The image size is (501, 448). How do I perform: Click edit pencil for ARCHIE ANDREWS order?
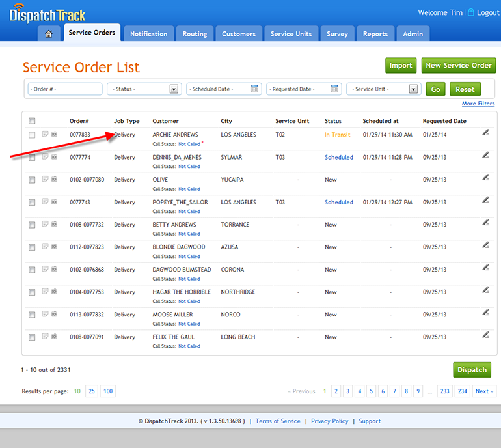[x=485, y=133]
